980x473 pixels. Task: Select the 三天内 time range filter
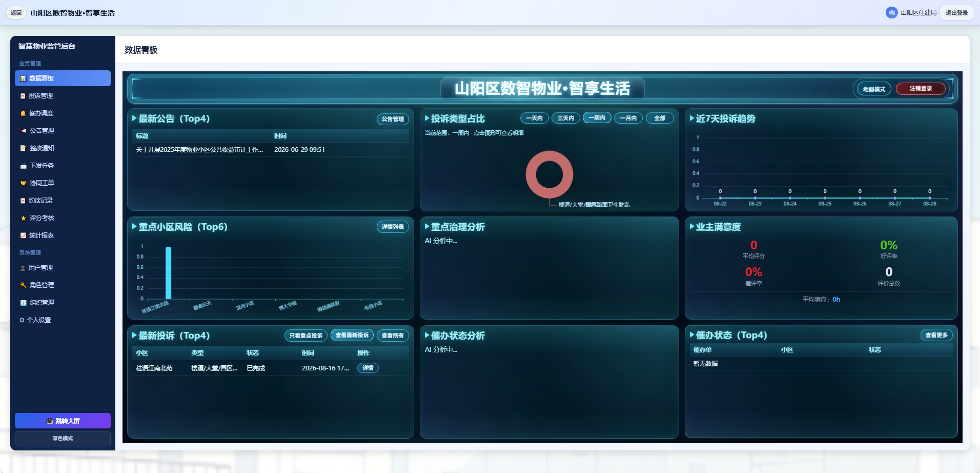[566, 118]
